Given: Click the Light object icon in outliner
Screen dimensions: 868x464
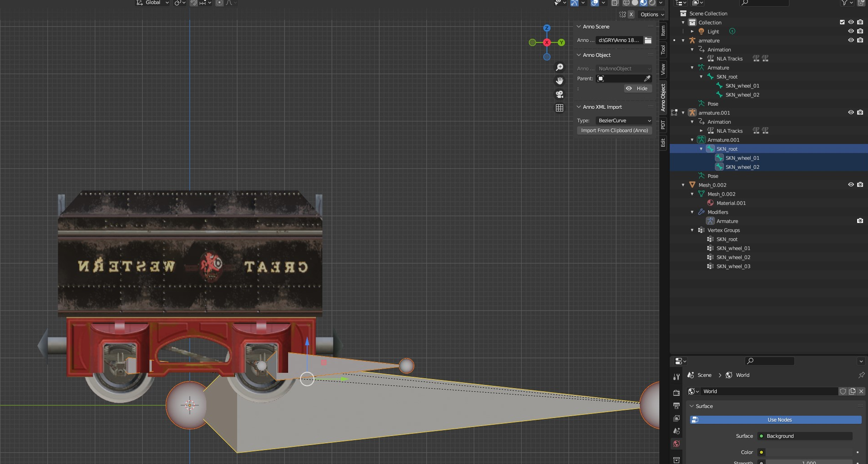Looking at the screenshot, I should point(701,32).
